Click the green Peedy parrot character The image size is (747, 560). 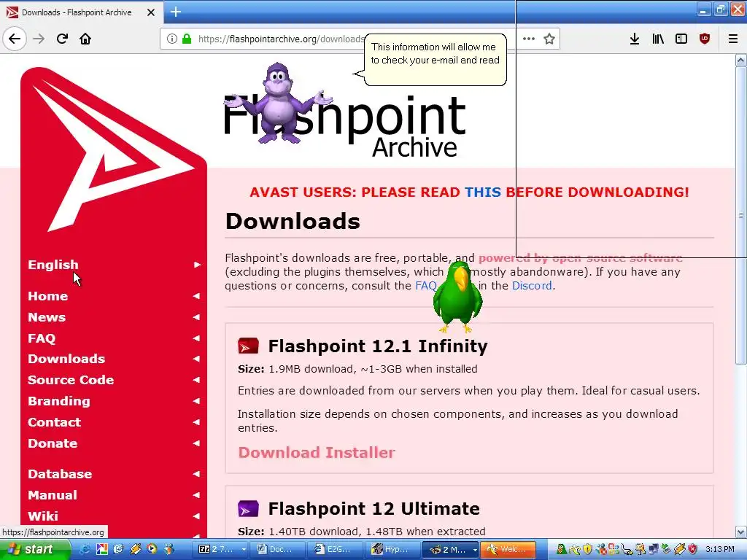pos(457,296)
